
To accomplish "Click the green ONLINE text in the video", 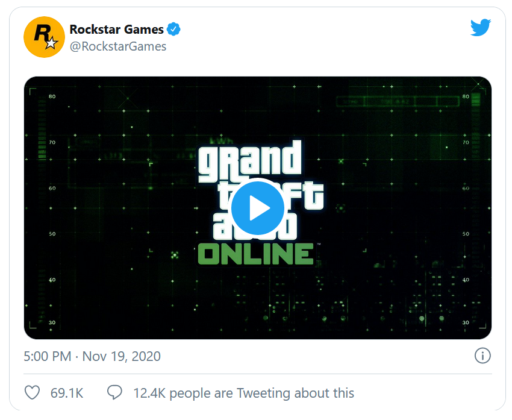I will (x=257, y=253).
